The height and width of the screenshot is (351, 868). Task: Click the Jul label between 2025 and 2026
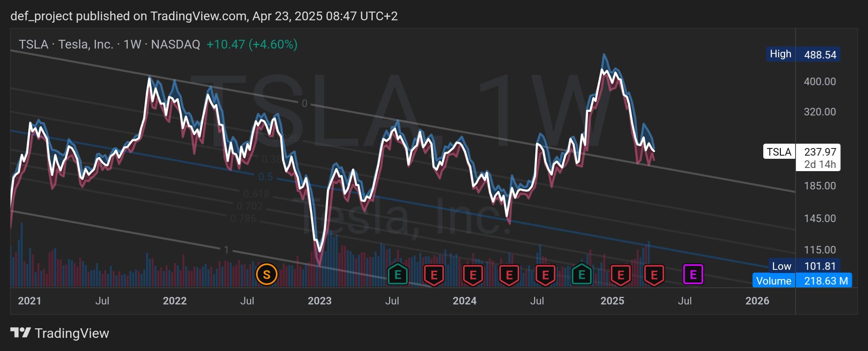[684, 301]
